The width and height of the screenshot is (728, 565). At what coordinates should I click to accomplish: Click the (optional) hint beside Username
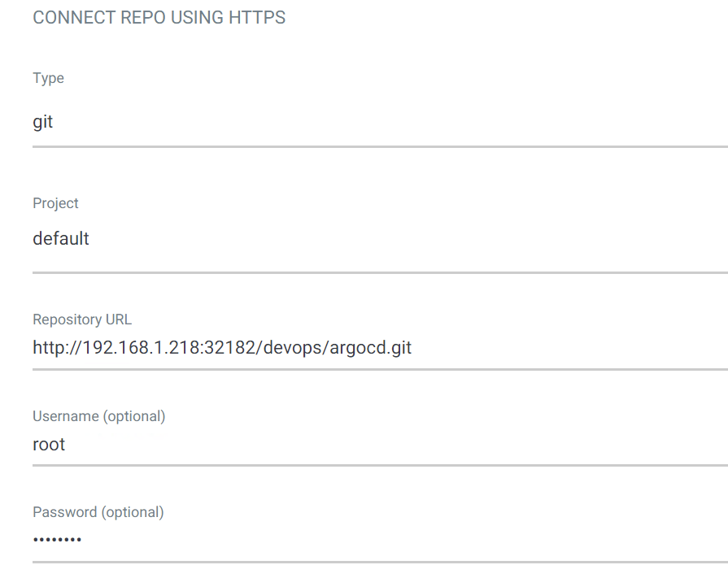point(133,416)
